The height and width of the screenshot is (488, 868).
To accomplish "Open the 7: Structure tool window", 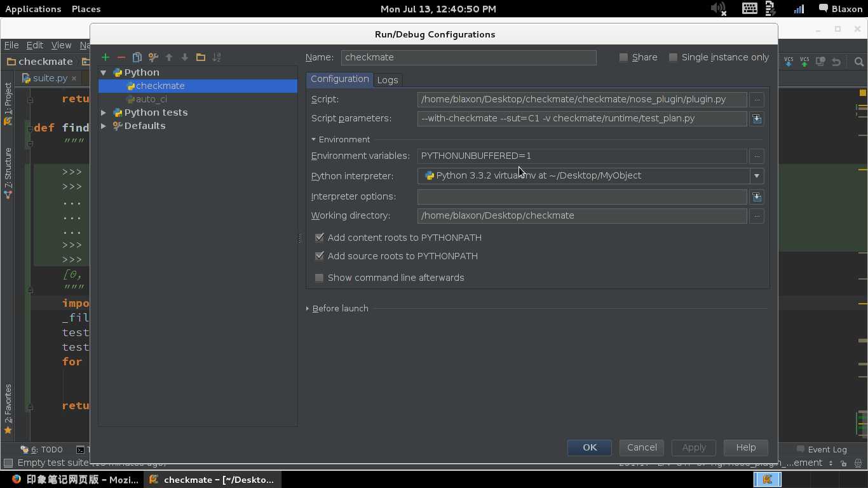I will coord(8,173).
